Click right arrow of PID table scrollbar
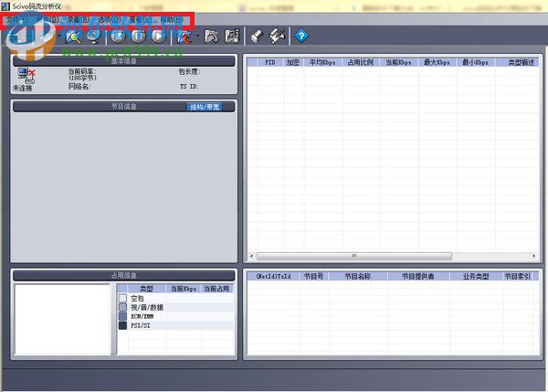This screenshot has width=548, height=392. pyautogui.click(x=534, y=257)
